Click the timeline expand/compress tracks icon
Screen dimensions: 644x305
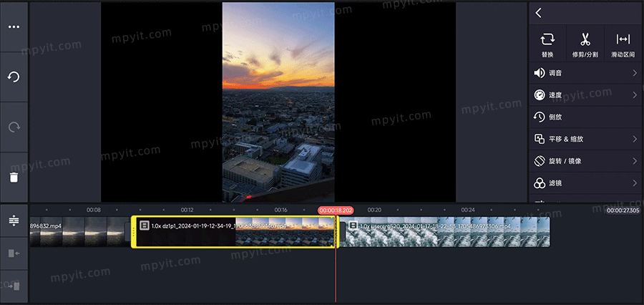tap(14, 221)
